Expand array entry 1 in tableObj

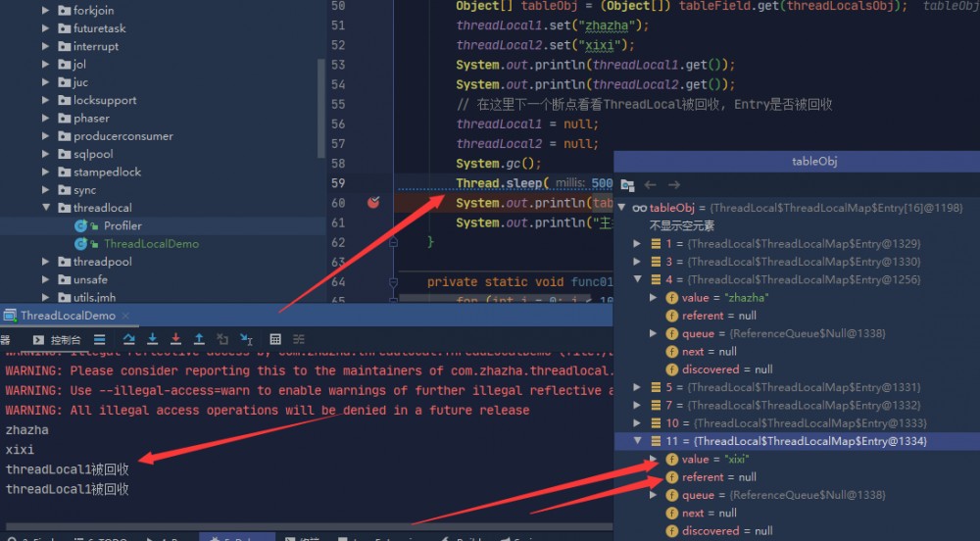pos(637,244)
